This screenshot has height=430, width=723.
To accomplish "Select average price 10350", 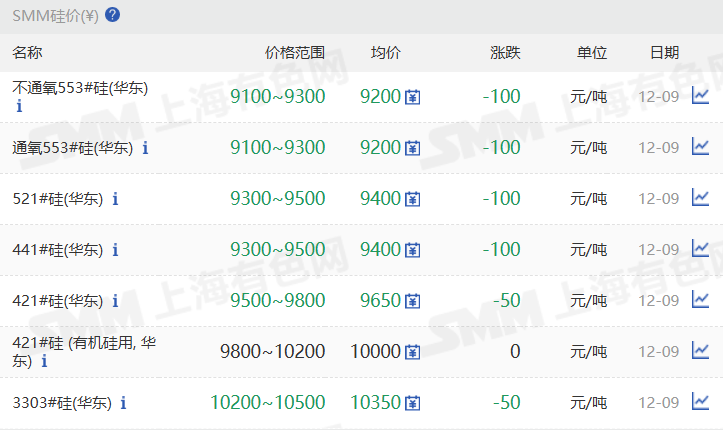I will [375, 402].
